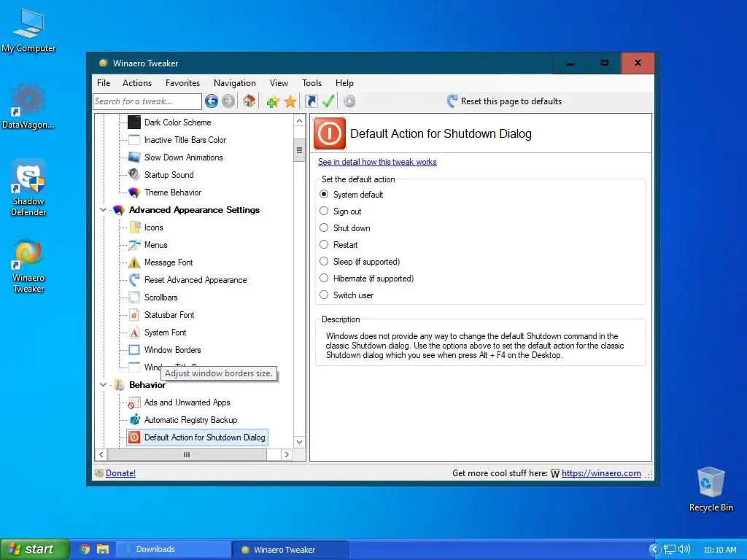Viewport: 747px width, 560px height.
Task: Click the Dark Color Scheme icon
Action: [x=134, y=122]
